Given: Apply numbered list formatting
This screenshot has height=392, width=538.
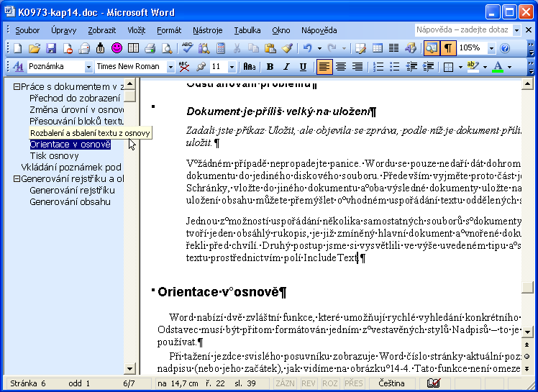Looking at the screenshot, I should pos(378,67).
